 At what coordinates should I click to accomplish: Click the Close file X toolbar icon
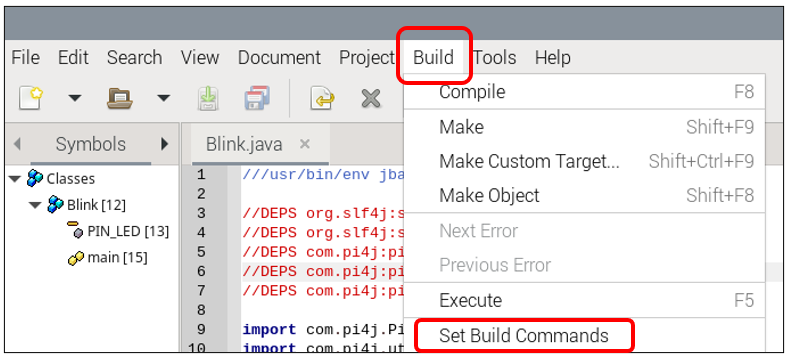point(371,98)
